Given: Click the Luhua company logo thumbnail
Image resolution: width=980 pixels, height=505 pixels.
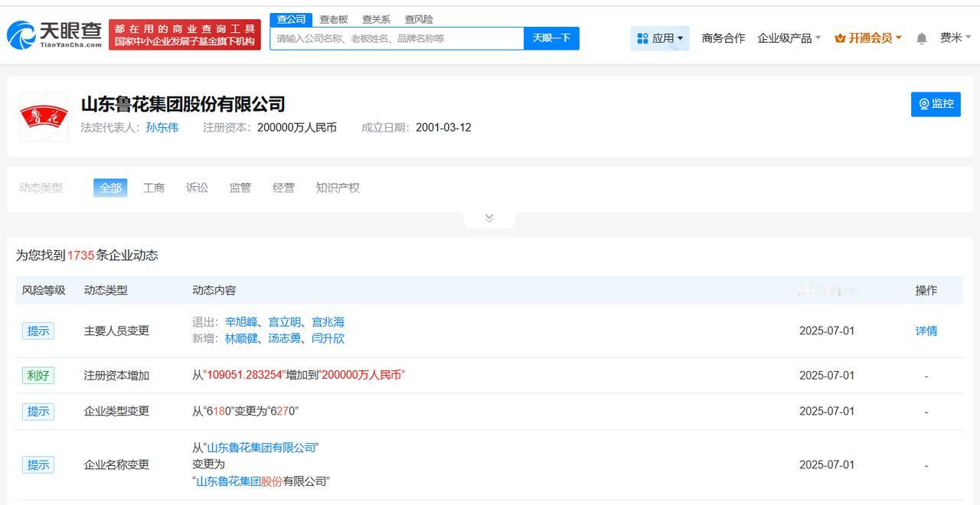Looking at the screenshot, I should point(44,116).
